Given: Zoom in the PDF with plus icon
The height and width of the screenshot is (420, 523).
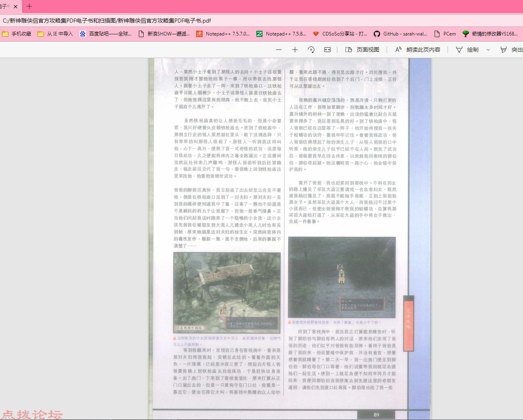Looking at the screenshot, I should [295, 50].
